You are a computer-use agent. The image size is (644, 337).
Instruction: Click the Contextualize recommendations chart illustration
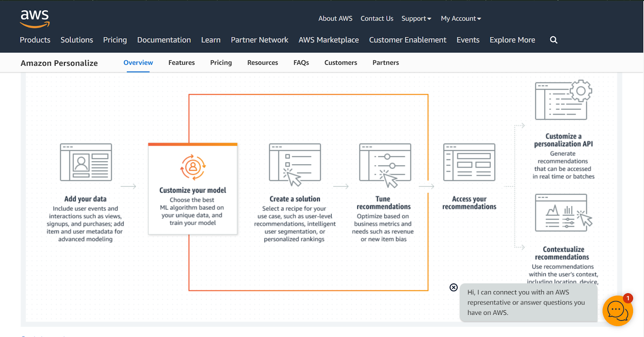click(x=563, y=213)
